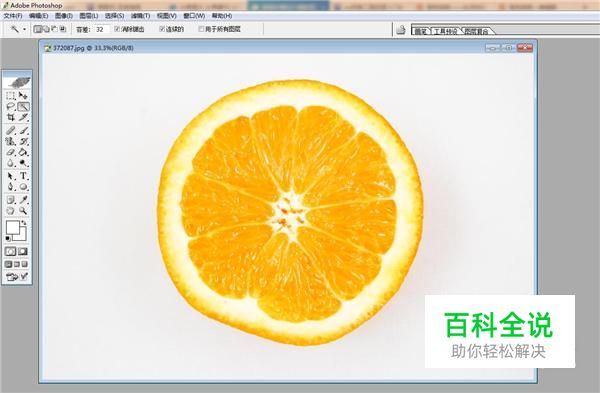Minimize the 372087.jpg document window

(x=492, y=48)
